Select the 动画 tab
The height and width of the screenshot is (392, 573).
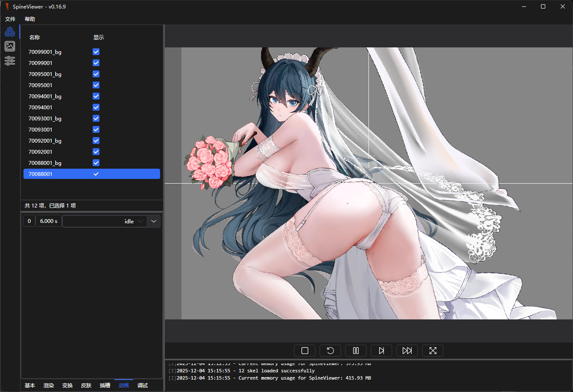click(124, 386)
